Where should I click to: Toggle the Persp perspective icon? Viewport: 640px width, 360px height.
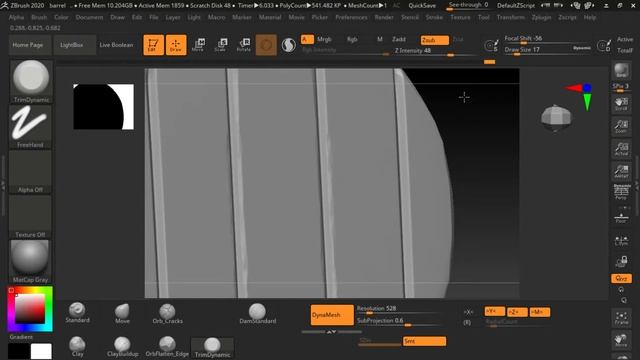tap(622, 192)
